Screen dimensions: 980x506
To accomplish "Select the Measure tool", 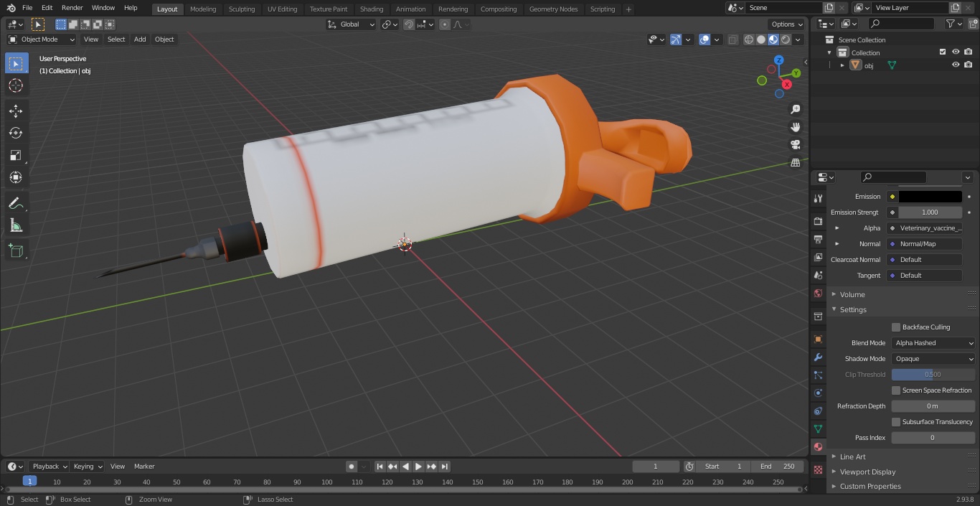I will pos(16,226).
